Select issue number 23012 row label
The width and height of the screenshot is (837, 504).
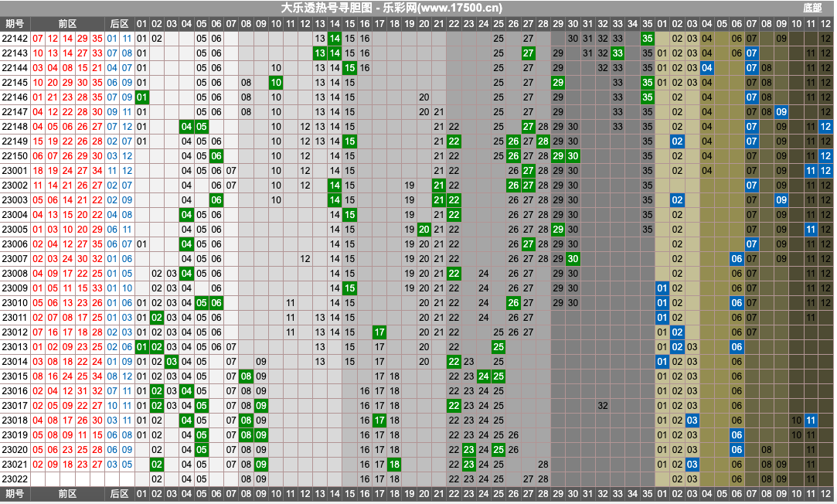(15, 332)
